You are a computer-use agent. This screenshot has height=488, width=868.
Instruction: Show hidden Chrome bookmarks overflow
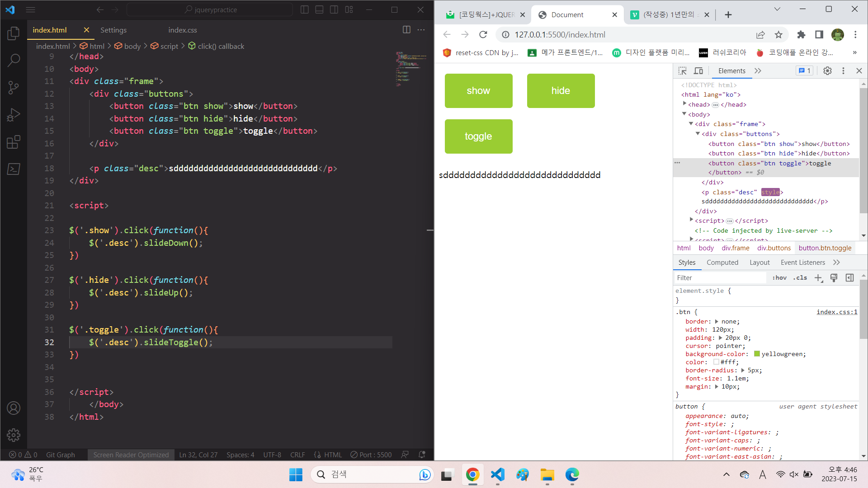pyautogui.click(x=854, y=53)
